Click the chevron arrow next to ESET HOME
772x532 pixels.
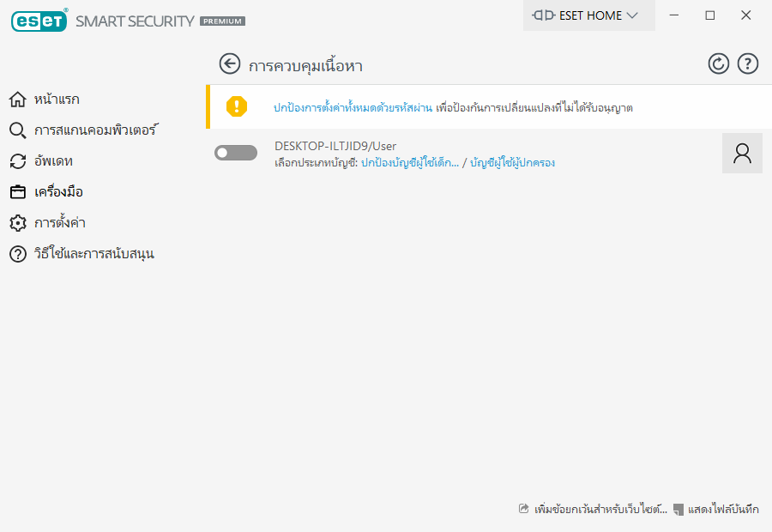632,15
